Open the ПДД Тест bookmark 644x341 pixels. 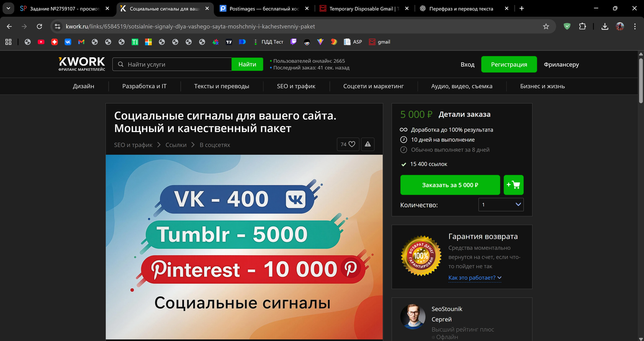click(x=269, y=42)
